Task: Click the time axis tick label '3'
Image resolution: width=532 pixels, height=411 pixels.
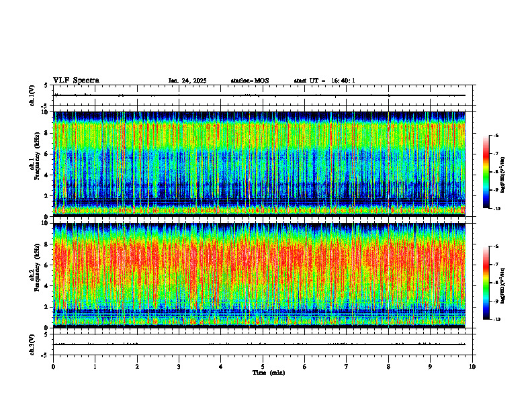Action: (x=179, y=367)
